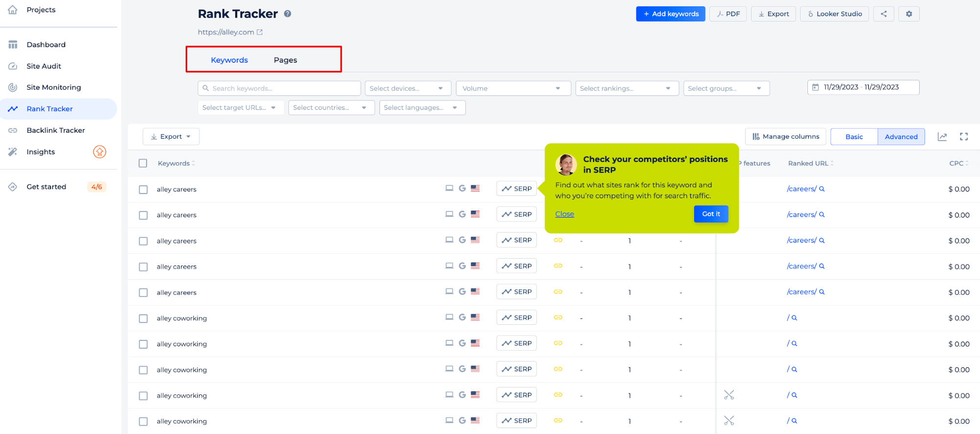Click the yellow link icon in third alley careers row
980x434 pixels.
coord(558,240)
